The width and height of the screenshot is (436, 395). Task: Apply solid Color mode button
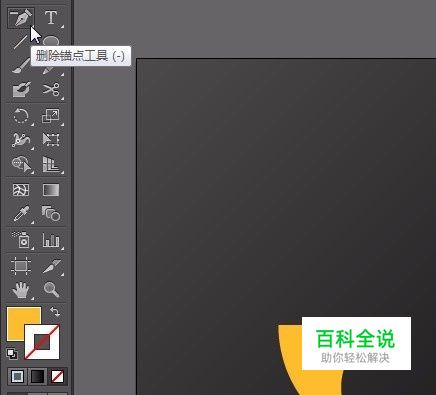click(x=18, y=377)
